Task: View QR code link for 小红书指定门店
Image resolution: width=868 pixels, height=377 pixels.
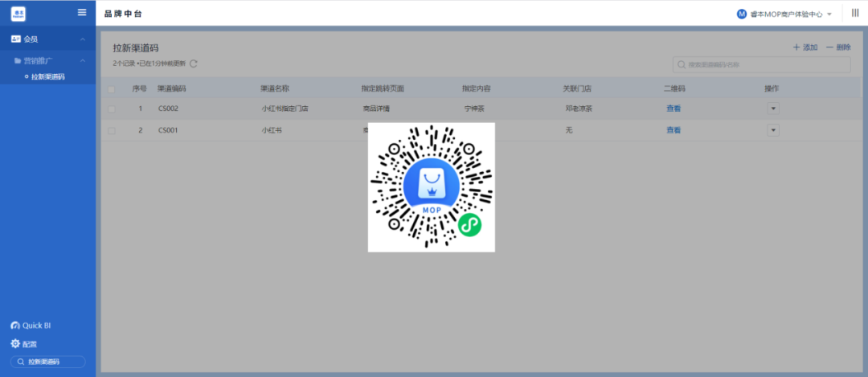Action: pos(674,109)
